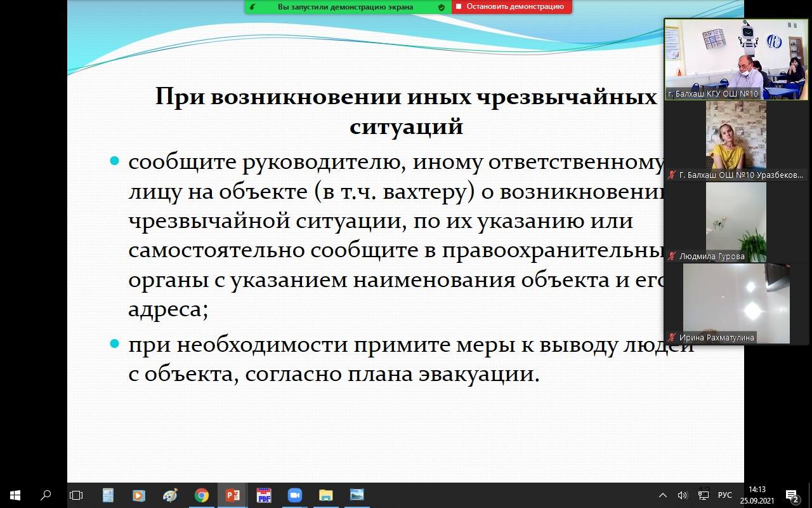Expand hidden system tray icons

coord(663,495)
